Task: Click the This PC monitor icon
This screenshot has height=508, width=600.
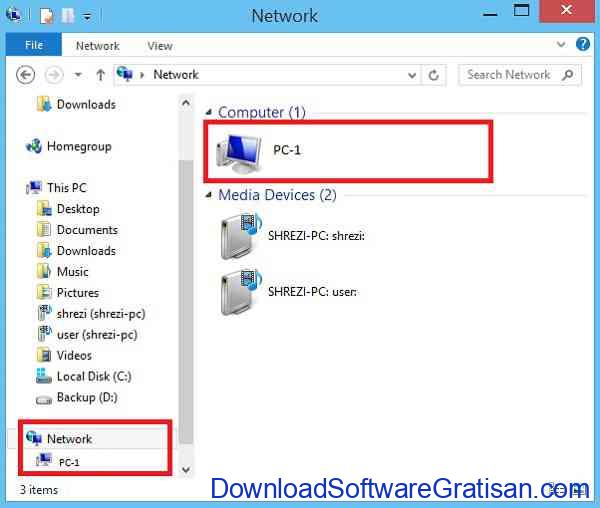Action: point(34,187)
